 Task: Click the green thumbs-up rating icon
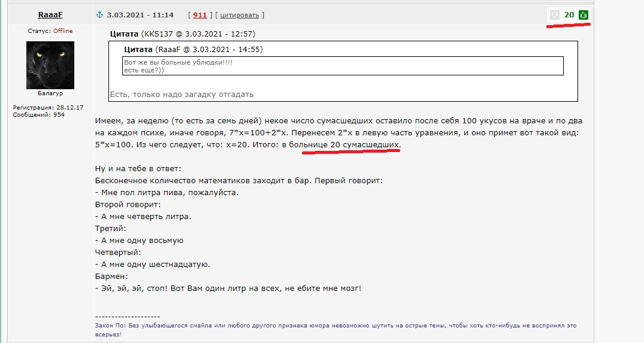click(583, 15)
